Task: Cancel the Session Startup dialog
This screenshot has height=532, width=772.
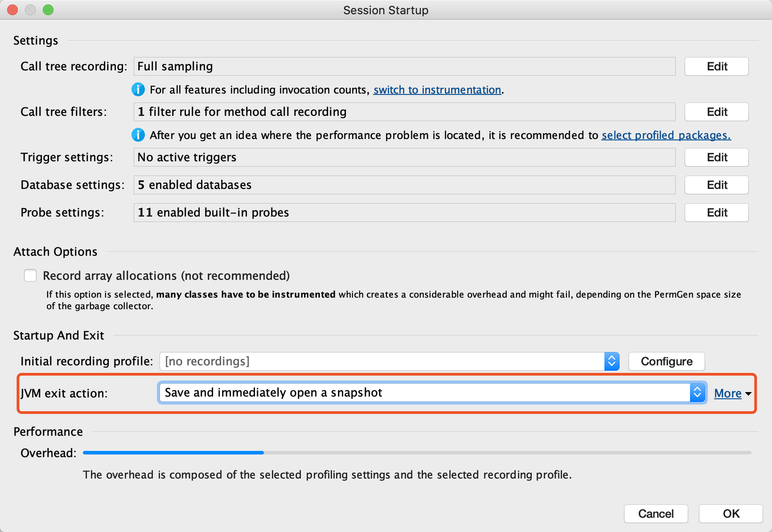Action: click(656, 514)
